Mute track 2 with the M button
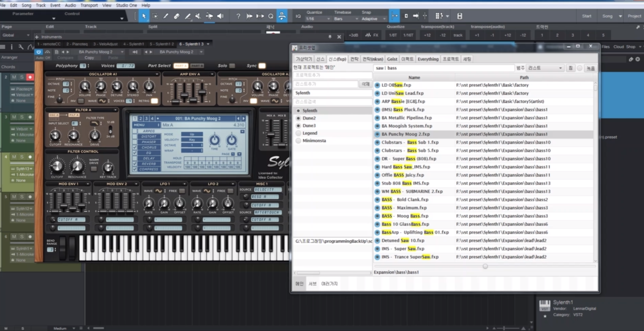The width and height of the screenshot is (644, 331). [x=14, y=77]
